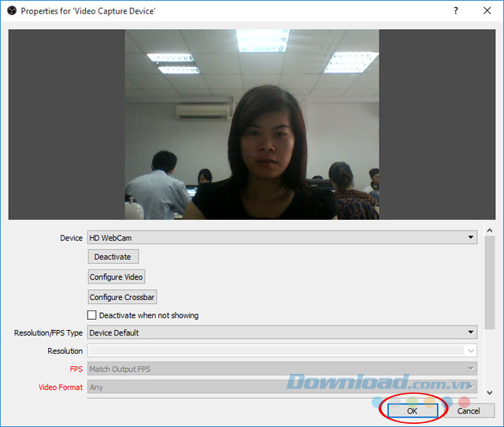Click the scrollbar down arrow

[490, 392]
